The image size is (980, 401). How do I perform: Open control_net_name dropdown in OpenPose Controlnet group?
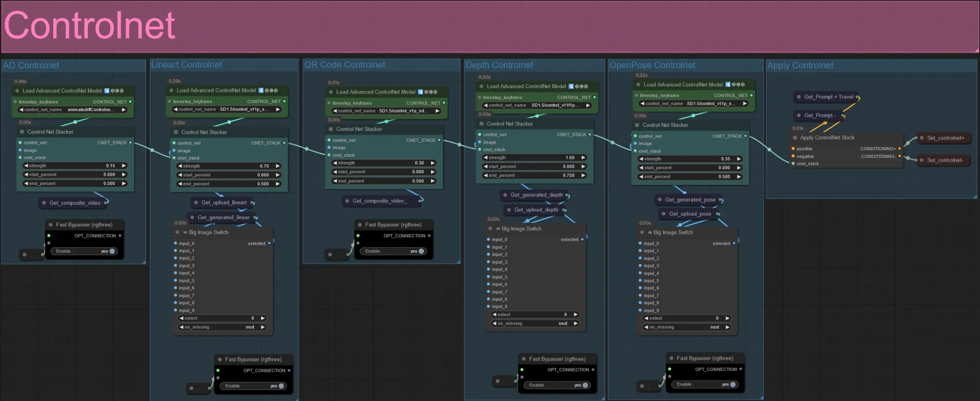[x=694, y=103]
